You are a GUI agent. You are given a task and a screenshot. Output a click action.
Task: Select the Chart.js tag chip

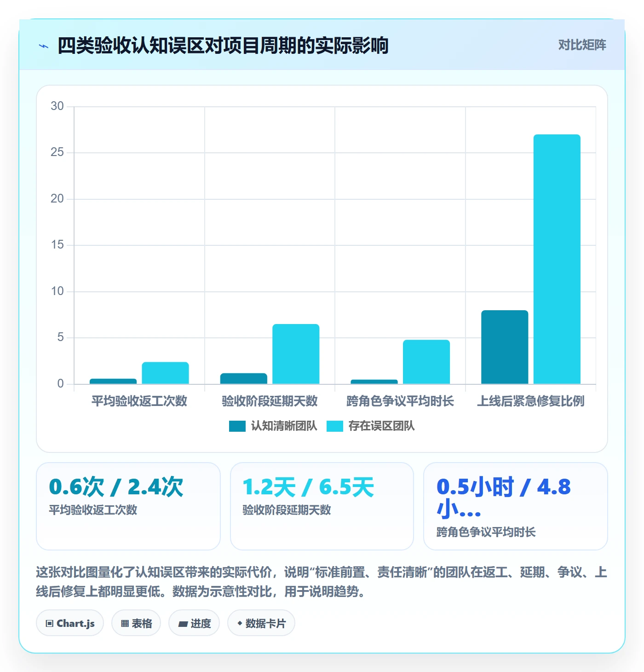[70, 623]
